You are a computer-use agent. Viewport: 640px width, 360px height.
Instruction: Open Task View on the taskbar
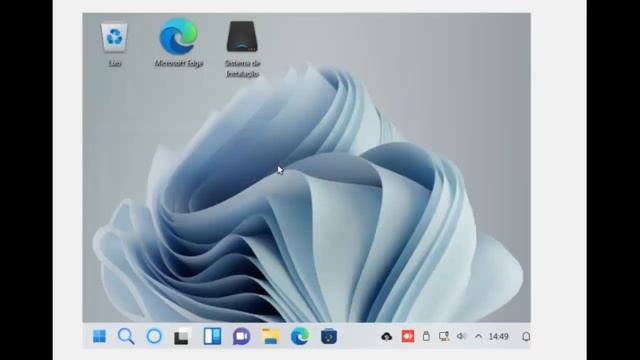click(x=182, y=337)
